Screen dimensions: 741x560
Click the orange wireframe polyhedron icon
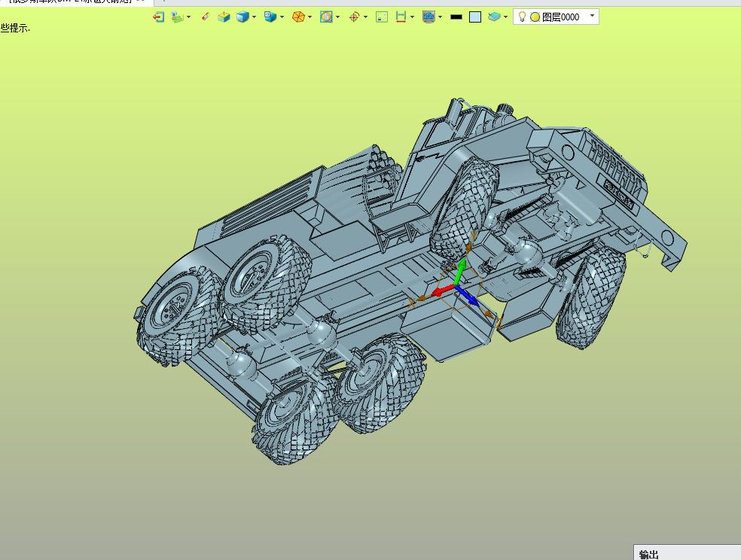click(x=298, y=17)
